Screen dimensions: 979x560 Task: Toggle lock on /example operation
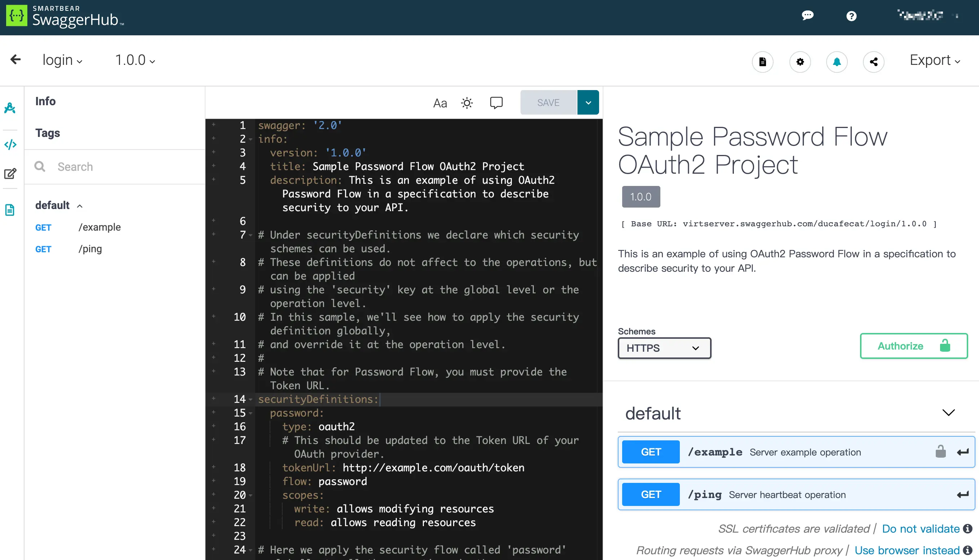[940, 452]
